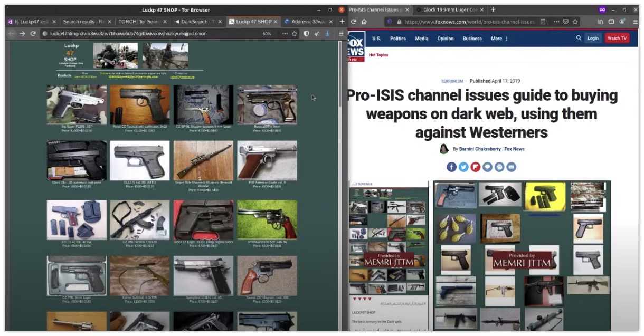The width and height of the screenshot is (644, 336).
Task: Switch to 'Address: 3Jwa' tab
Action: (x=307, y=22)
